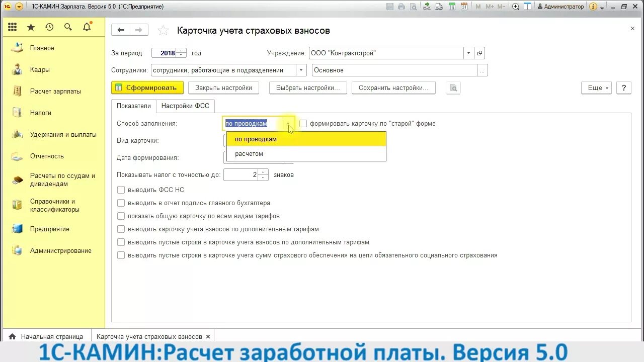This screenshot has height=362, width=644.
Task: Click the zoom magnifier icon in title bar
Action: point(516,7)
